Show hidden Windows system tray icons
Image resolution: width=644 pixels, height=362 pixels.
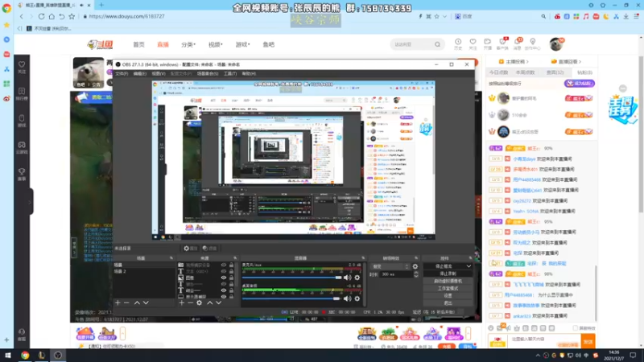(x=538, y=356)
